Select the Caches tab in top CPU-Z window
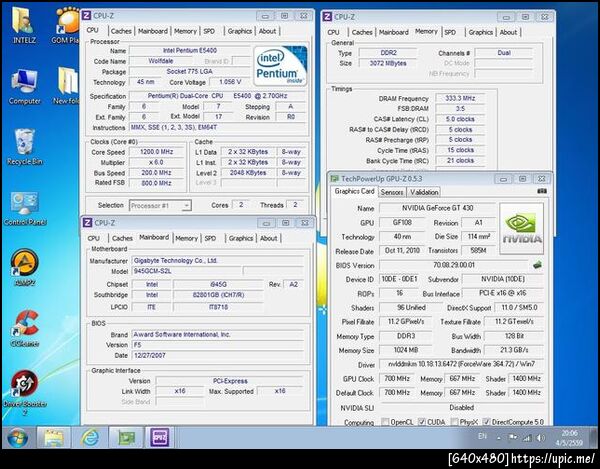Image resolution: width=600 pixels, height=469 pixels. [x=122, y=30]
